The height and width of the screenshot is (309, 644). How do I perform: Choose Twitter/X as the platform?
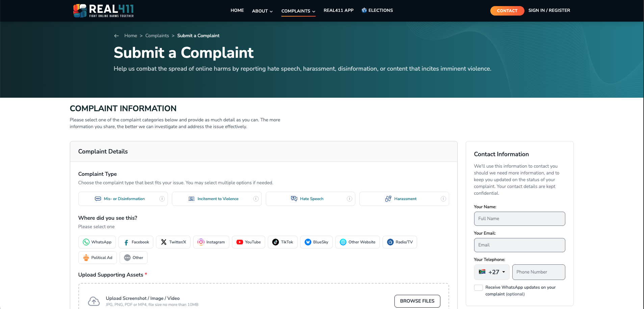(x=173, y=242)
